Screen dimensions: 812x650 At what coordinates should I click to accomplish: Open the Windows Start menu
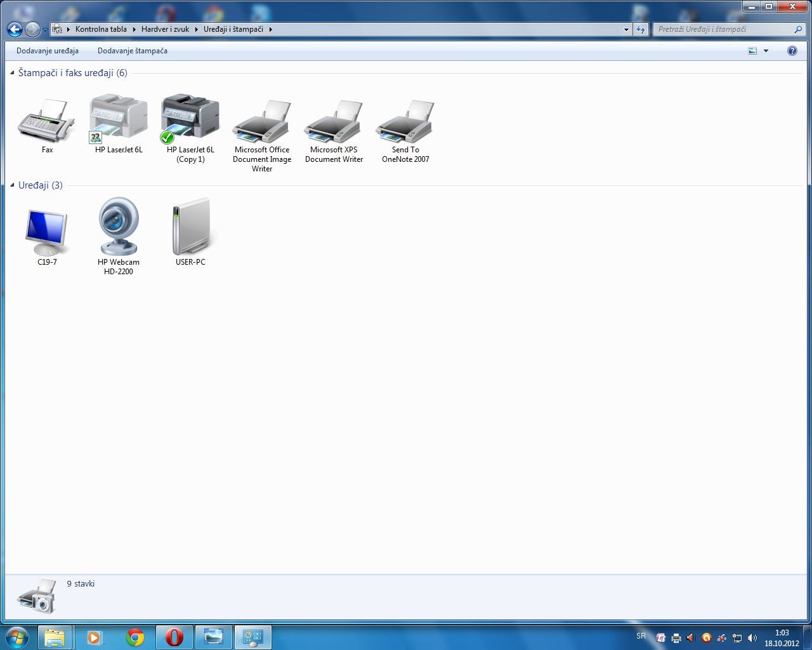17,637
